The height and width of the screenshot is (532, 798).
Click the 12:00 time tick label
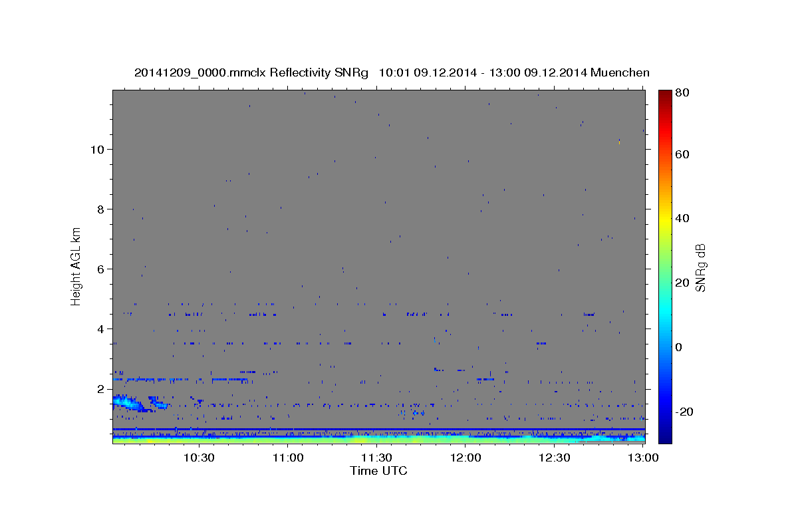click(x=465, y=458)
